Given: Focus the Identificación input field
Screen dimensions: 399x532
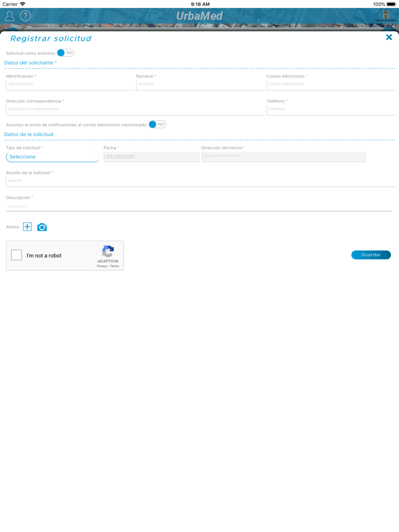Looking at the screenshot, I should tap(70, 85).
